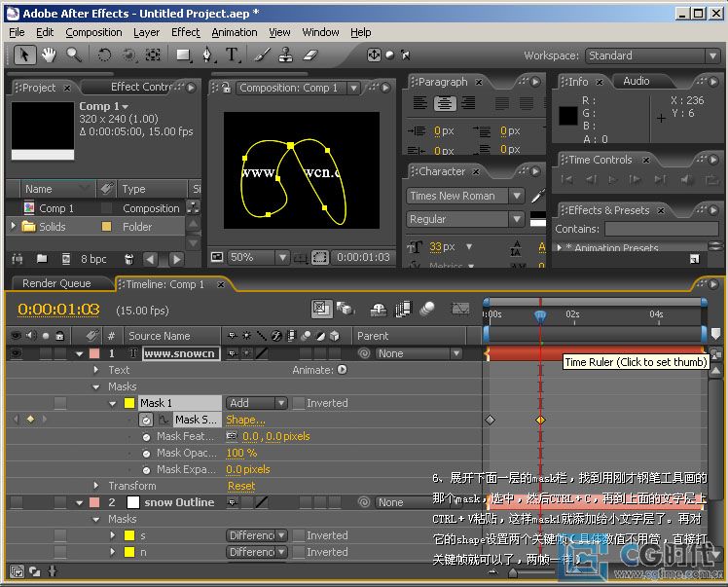The height and width of the screenshot is (587, 728).
Task: Click the 8 bpc color depth button
Action: 93,259
